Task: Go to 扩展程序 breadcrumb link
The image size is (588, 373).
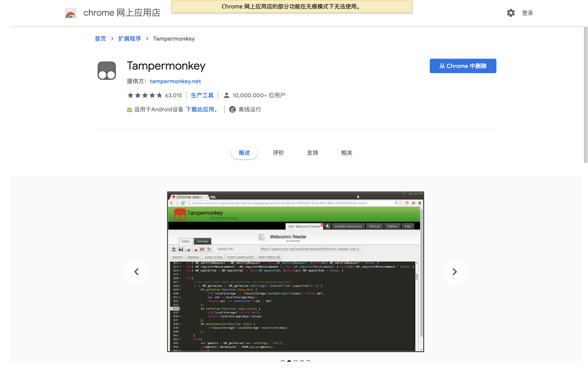Action: pos(129,39)
